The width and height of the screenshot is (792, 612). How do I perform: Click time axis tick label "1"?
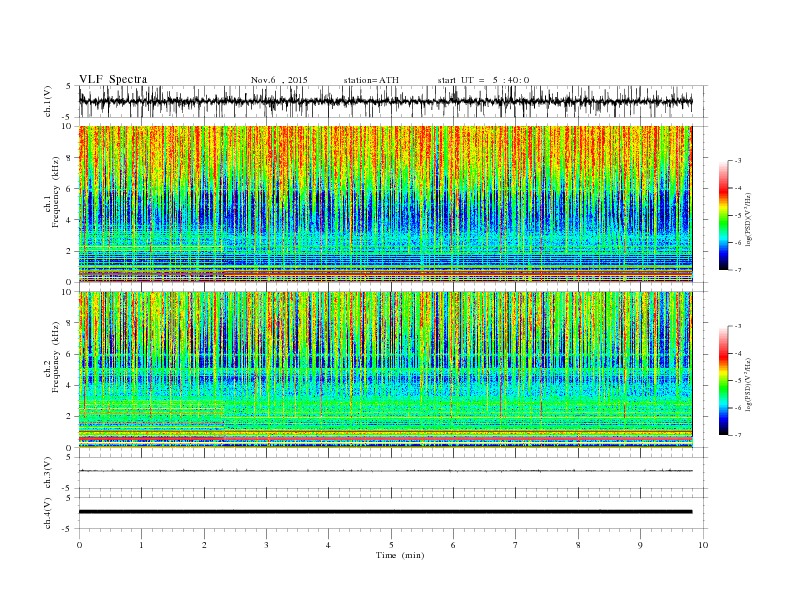pos(141,545)
